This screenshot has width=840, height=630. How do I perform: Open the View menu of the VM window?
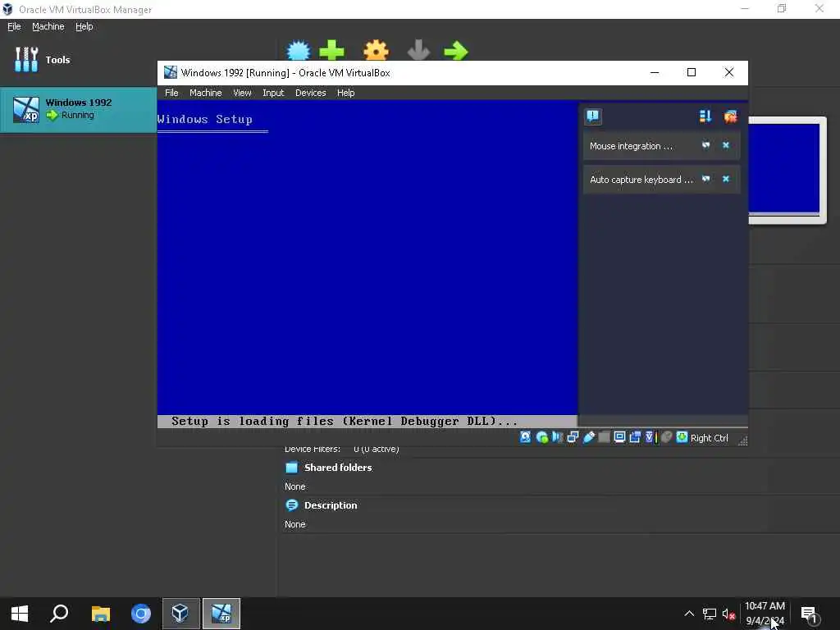242,93
